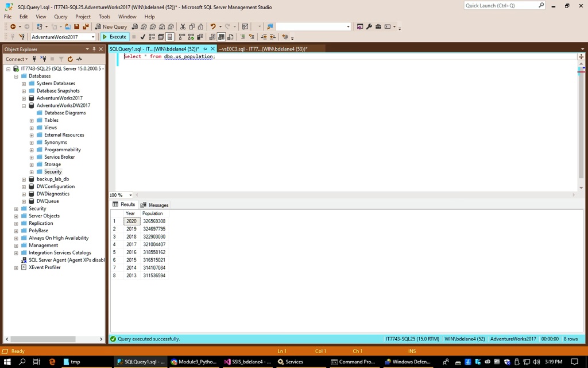This screenshot has width=588, height=368.
Task: Click Connect Object Explorer plug icon
Action: coord(34,59)
